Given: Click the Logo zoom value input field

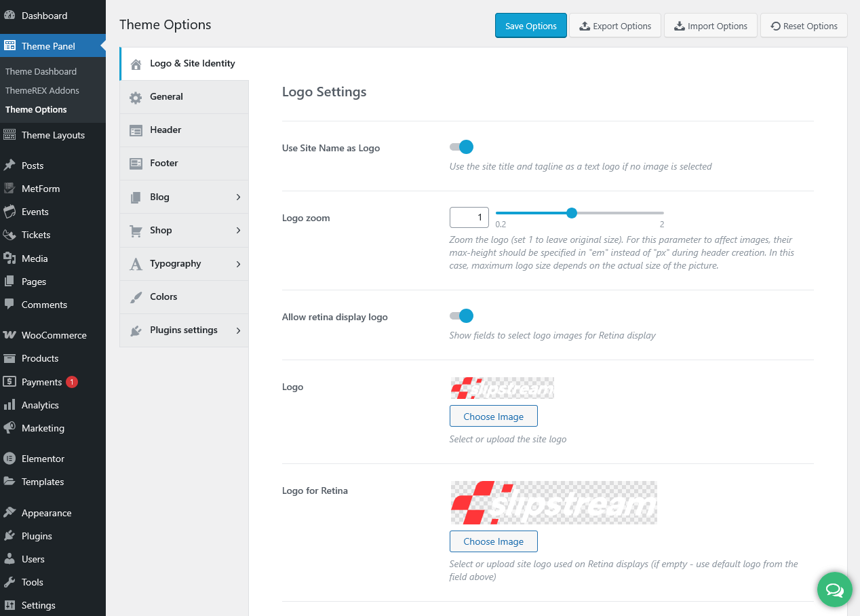Looking at the screenshot, I should 469,218.
